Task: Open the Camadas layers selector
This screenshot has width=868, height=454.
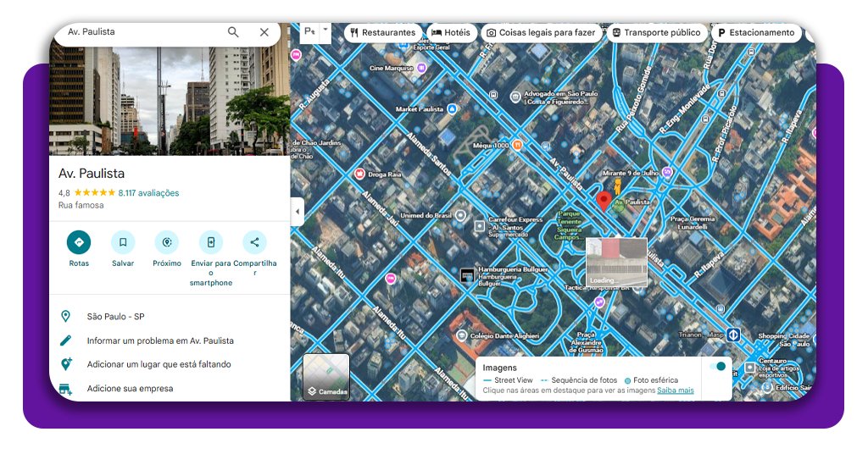Action: 326,377
